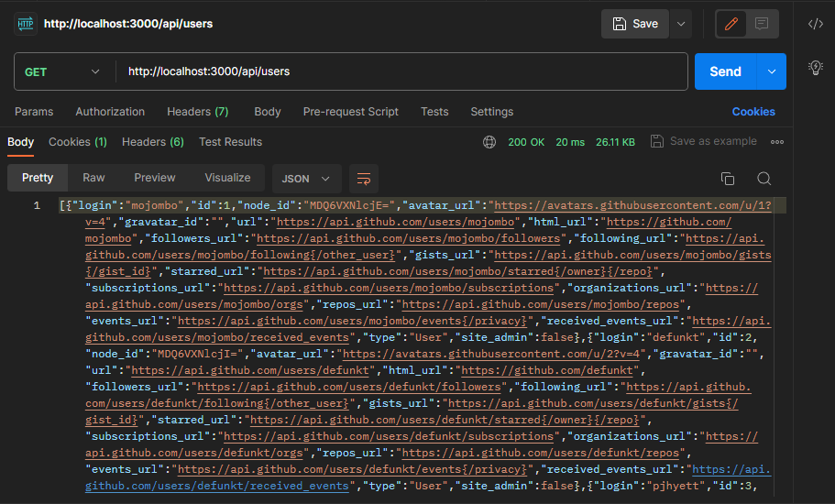Open the request Body tab
The height and width of the screenshot is (504, 835).
coord(268,112)
